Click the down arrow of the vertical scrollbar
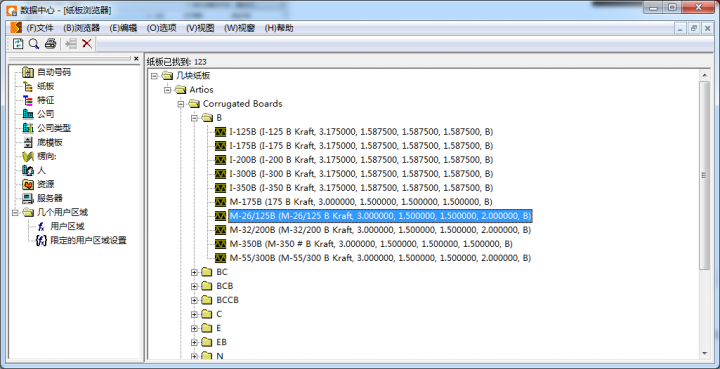720x369 pixels. [x=704, y=352]
